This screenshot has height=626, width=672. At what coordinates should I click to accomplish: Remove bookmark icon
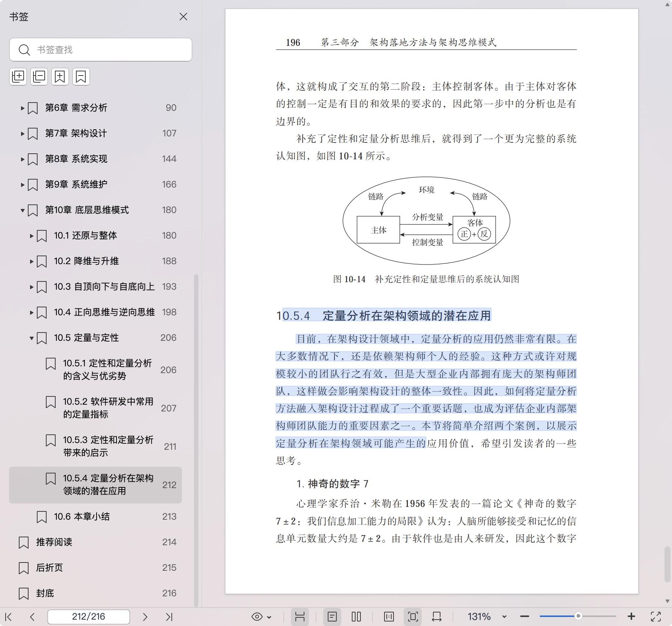tap(81, 77)
